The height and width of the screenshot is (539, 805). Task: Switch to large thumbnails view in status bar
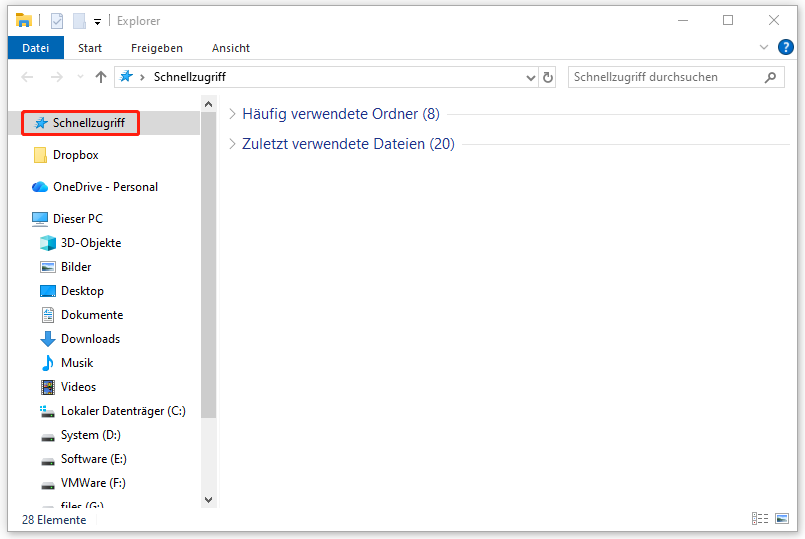(782, 518)
